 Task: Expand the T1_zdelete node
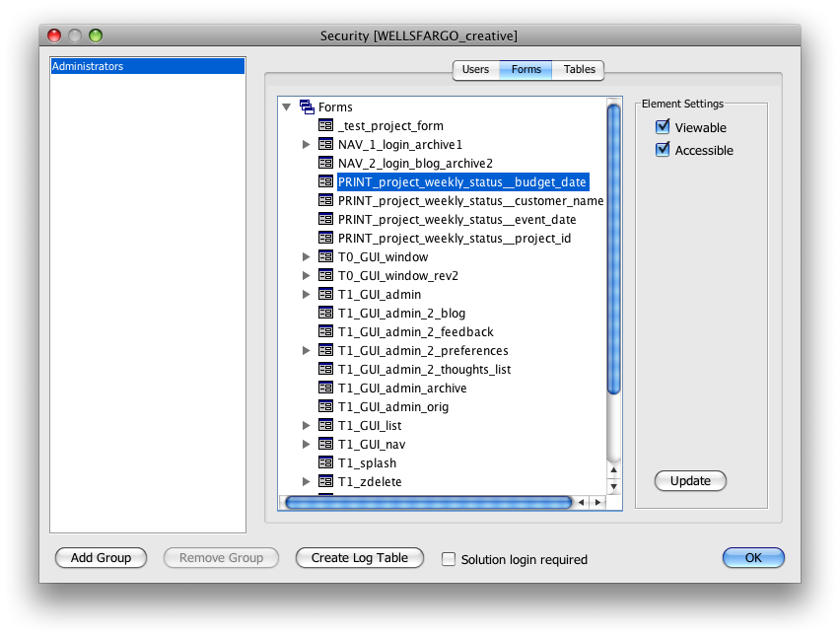pyautogui.click(x=306, y=481)
